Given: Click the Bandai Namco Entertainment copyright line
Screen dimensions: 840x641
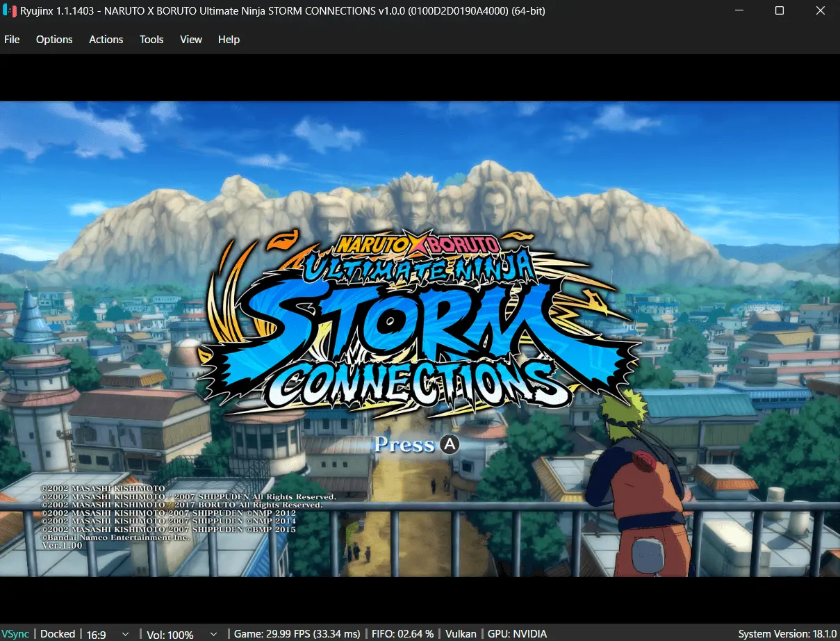Looking at the screenshot, I should point(115,537).
